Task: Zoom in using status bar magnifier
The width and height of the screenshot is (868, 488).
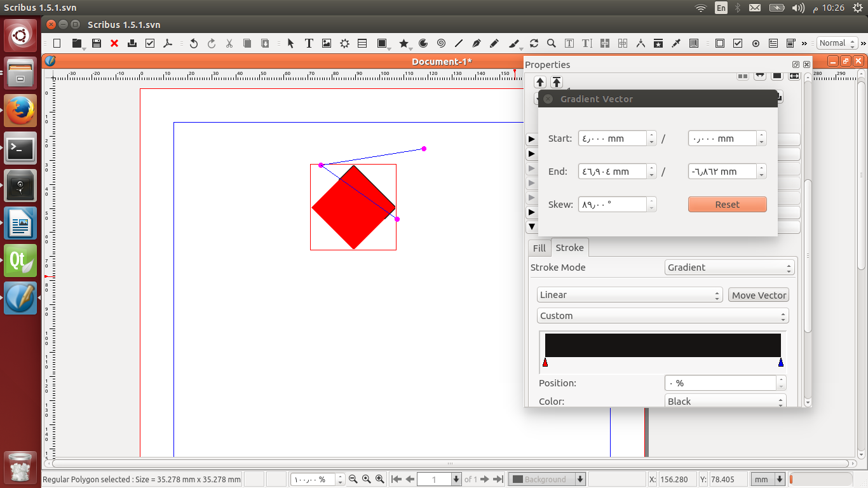Action: coord(380,479)
